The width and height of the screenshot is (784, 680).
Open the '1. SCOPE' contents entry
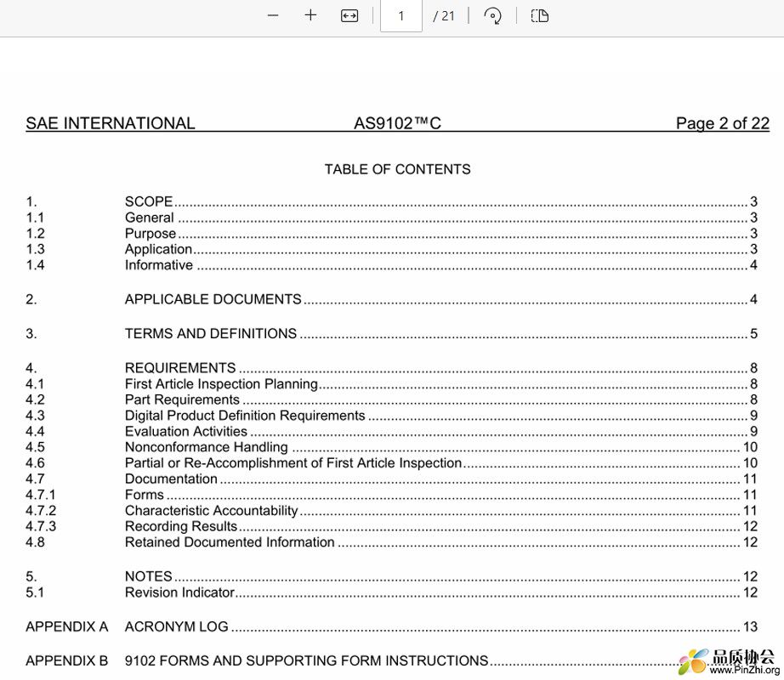(x=391, y=201)
